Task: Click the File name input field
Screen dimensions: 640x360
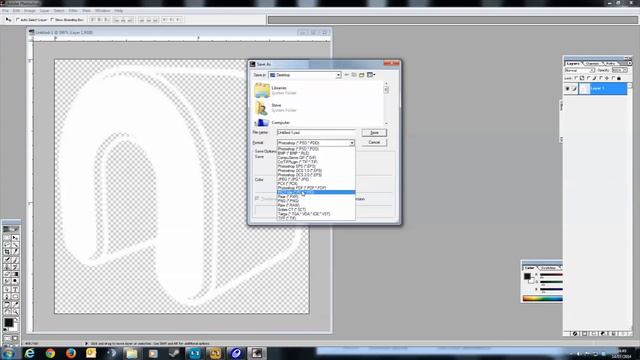Action: [x=316, y=133]
